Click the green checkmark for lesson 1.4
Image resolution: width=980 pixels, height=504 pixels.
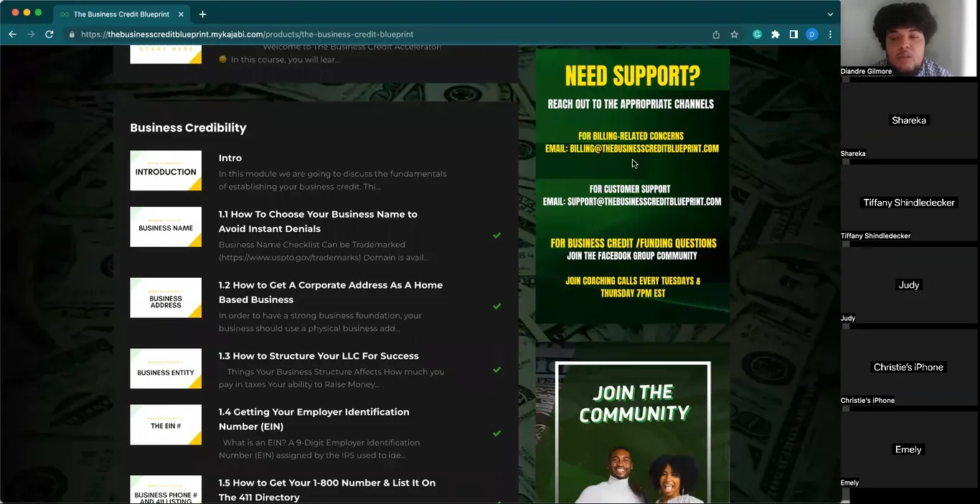point(496,434)
